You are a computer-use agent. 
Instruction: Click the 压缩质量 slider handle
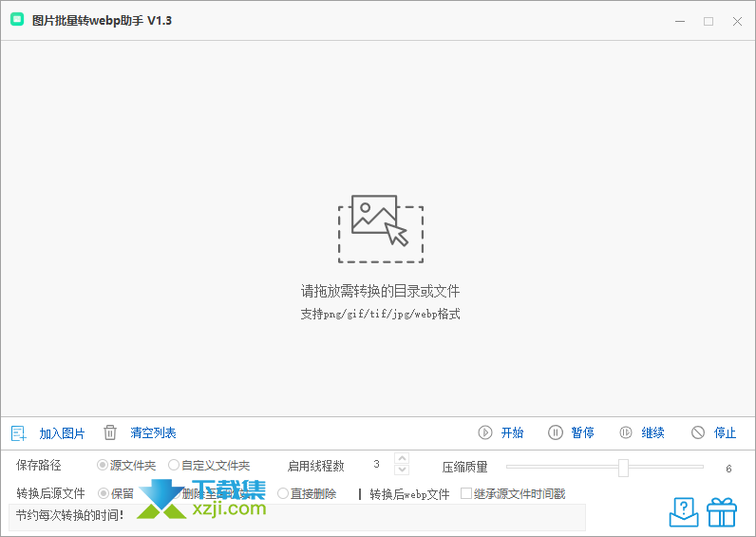pyautogui.click(x=623, y=468)
